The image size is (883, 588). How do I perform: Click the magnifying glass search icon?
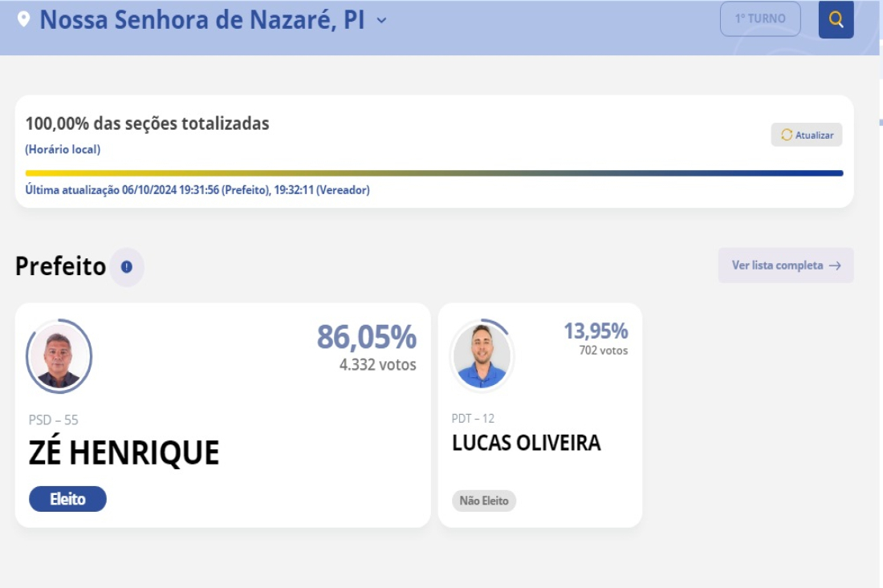pos(836,20)
